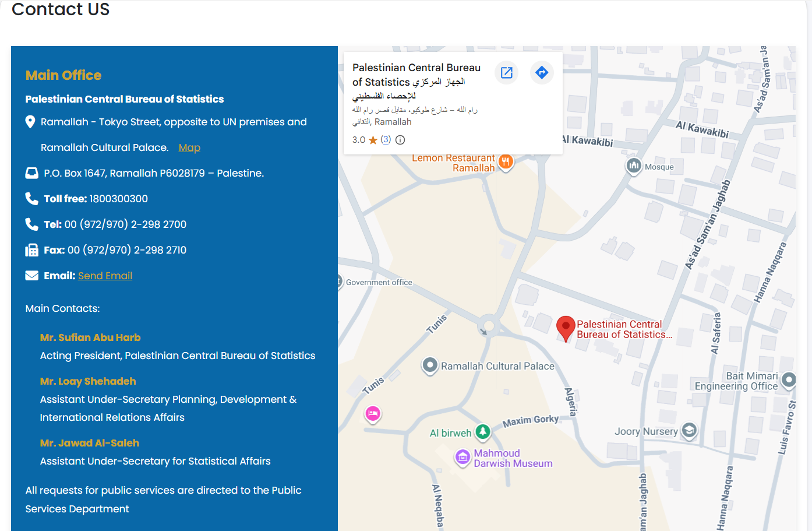
Task: Click the Mr. Loay Shehadeh name
Action: (88, 381)
